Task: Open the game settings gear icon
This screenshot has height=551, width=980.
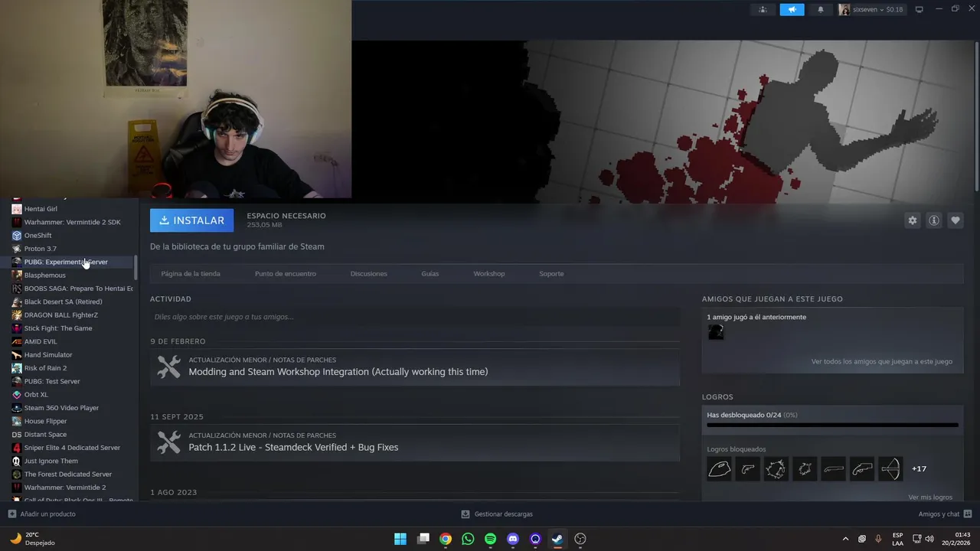Action: pos(912,220)
